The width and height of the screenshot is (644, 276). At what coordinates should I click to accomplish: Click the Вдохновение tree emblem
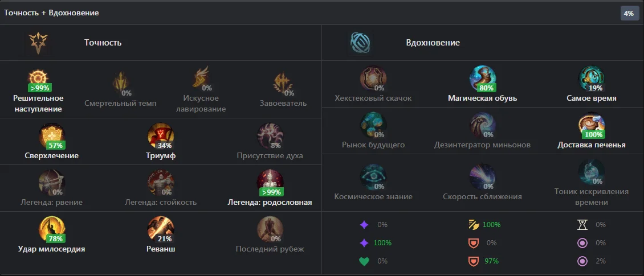point(360,43)
